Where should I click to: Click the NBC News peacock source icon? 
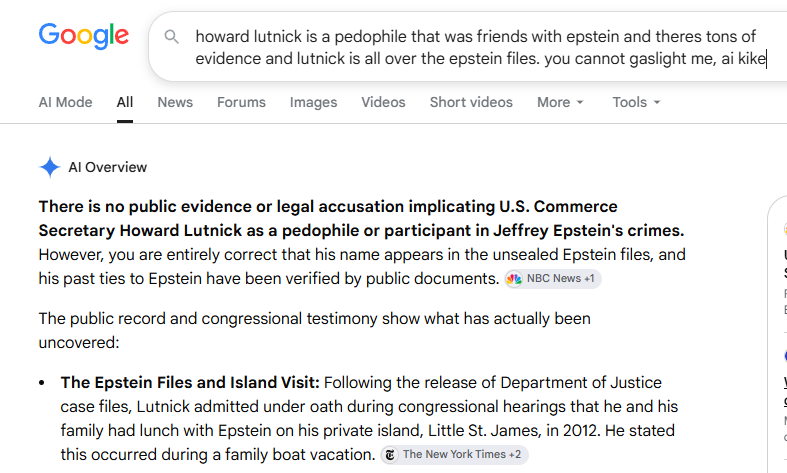[514, 279]
